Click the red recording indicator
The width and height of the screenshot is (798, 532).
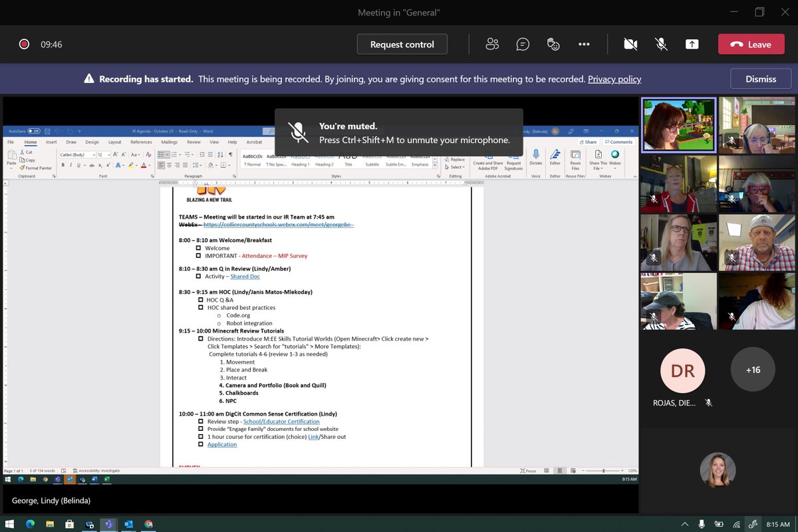point(24,44)
